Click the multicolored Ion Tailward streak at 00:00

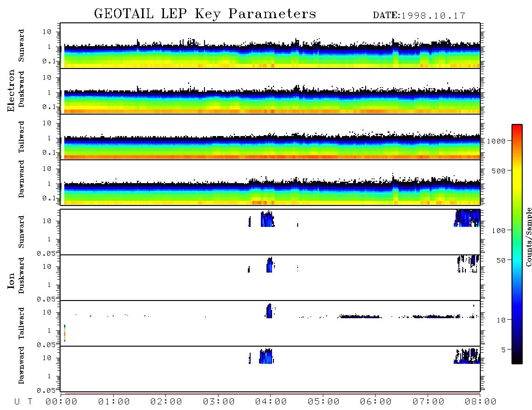[64, 333]
